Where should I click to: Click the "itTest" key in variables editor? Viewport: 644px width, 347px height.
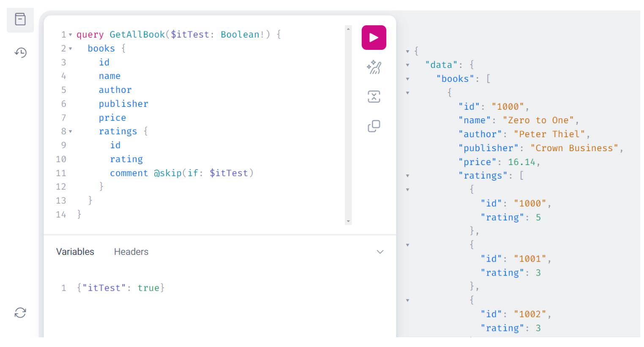[104, 288]
